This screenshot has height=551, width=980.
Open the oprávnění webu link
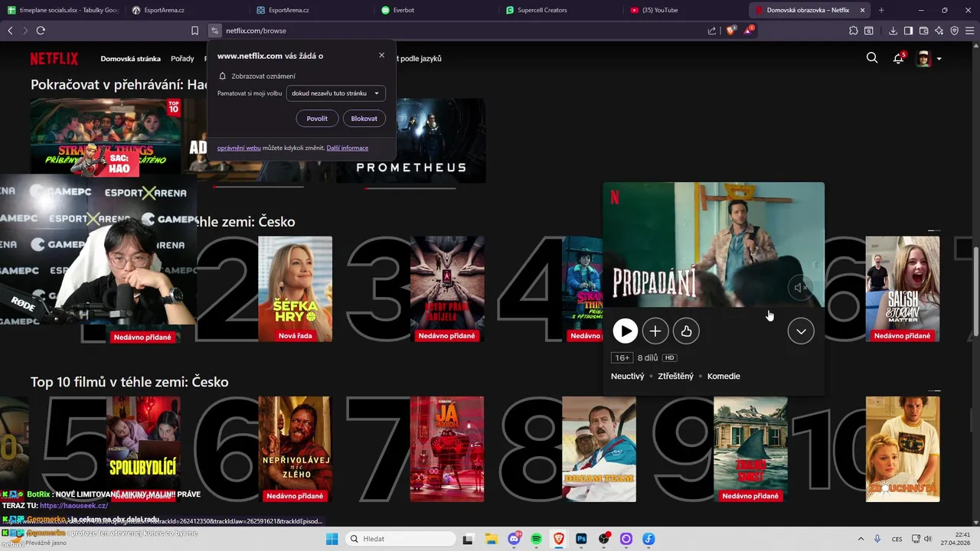tap(239, 148)
